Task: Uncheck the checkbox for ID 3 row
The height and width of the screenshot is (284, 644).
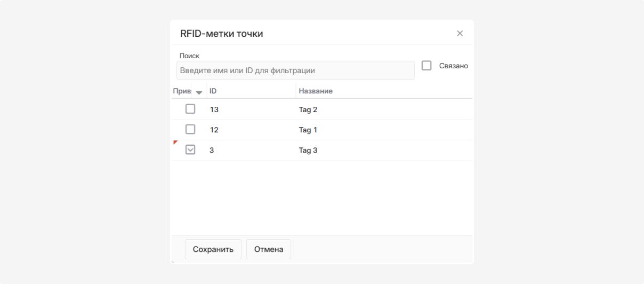Action: pyautogui.click(x=190, y=150)
